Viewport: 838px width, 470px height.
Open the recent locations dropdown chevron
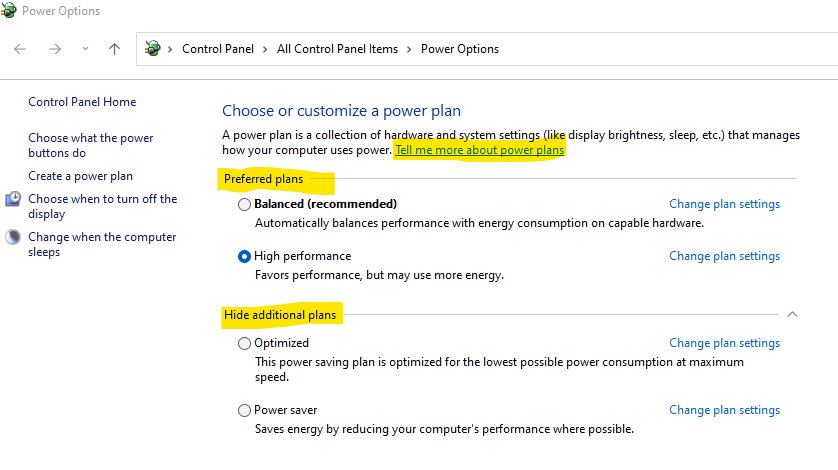tap(85, 49)
